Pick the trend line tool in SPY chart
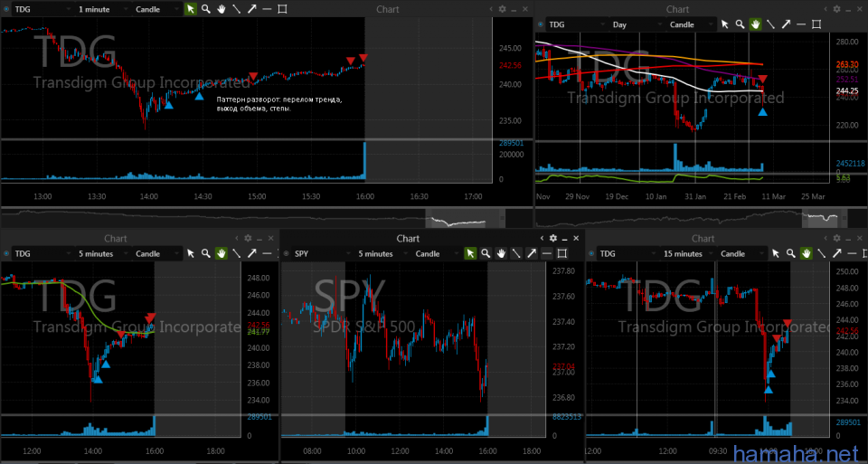 [516, 253]
